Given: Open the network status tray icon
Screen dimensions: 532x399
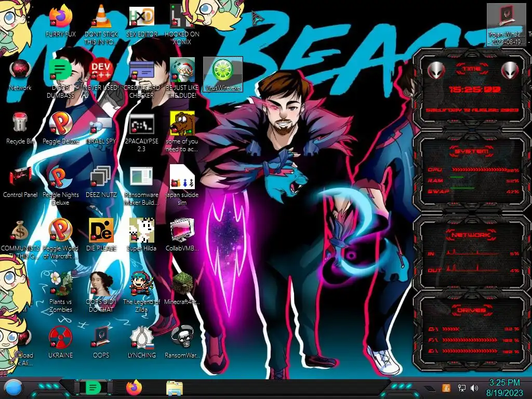Looking at the screenshot, I should click(x=461, y=388).
